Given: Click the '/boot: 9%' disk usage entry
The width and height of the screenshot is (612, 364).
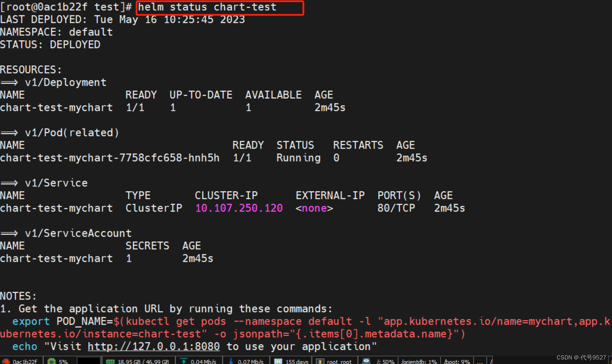Looking at the screenshot, I should point(457,362).
